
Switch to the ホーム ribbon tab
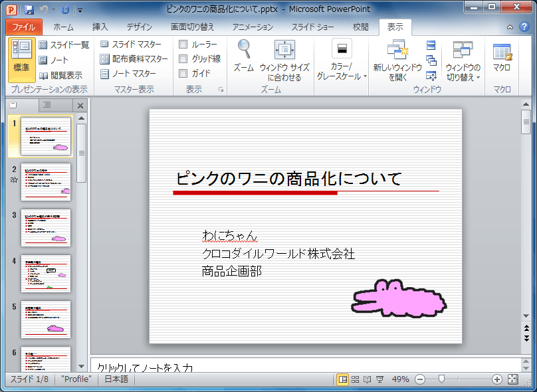coord(64,27)
